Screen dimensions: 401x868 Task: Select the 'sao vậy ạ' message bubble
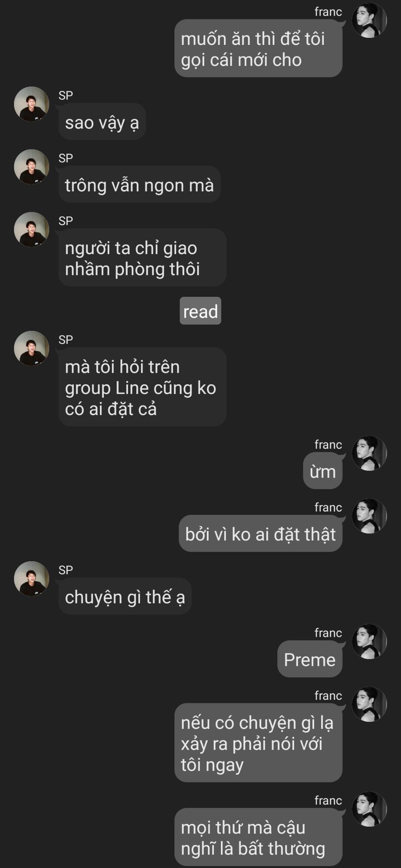[x=102, y=122]
